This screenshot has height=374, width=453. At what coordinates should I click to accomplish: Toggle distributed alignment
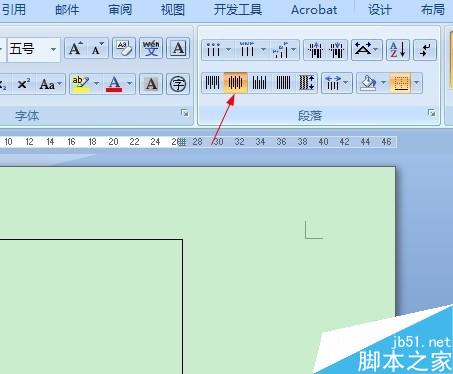coord(307,83)
